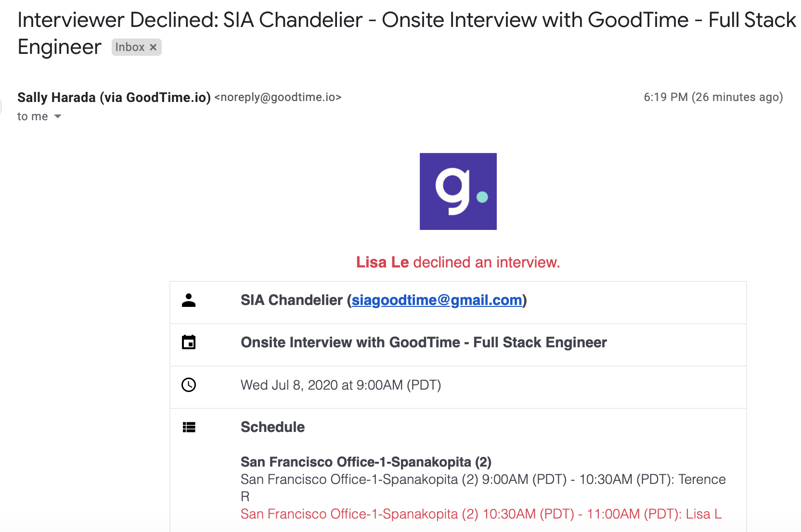Click the "Lisa Le declined an interview" notice
The height and width of the screenshot is (532, 801).
coord(458,262)
